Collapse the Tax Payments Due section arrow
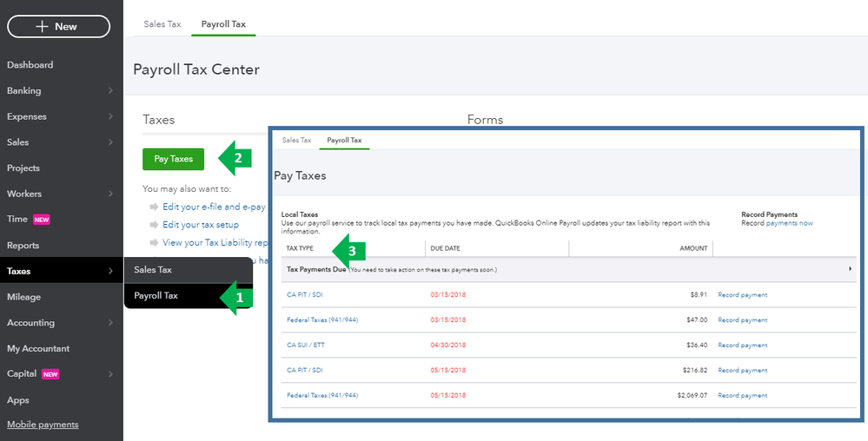Viewport: 868px width, 441px height. click(850, 269)
